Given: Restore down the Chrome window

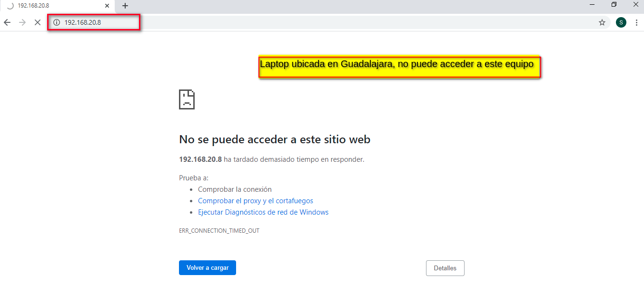Looking at the screenshot, I should pyautogui.click(x=614, y=5).
